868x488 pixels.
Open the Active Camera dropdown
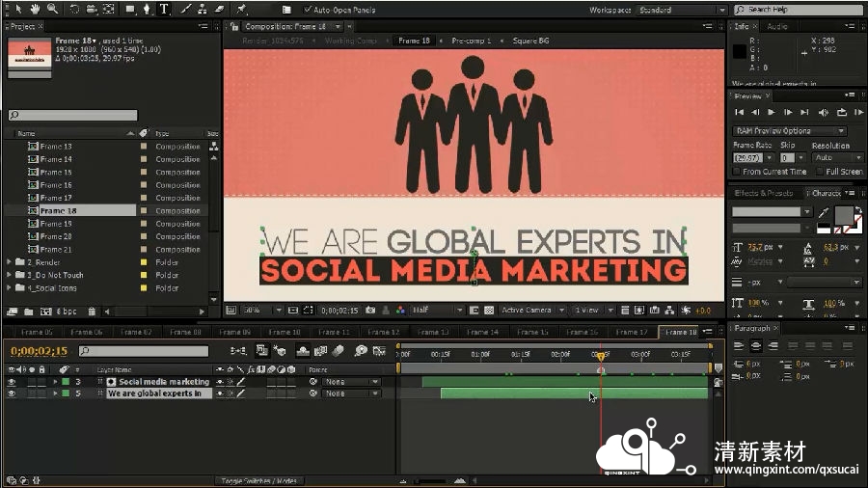click(532, 311)
